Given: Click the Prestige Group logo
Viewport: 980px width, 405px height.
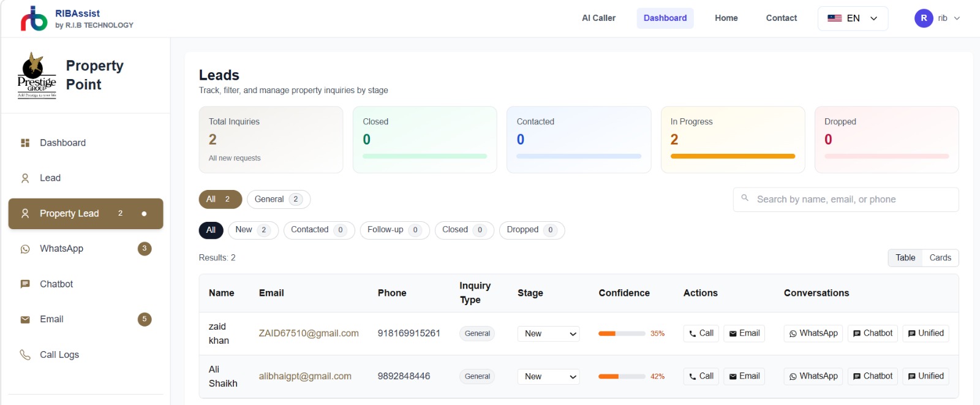Looking at the screenshot, I should [37, 75].
